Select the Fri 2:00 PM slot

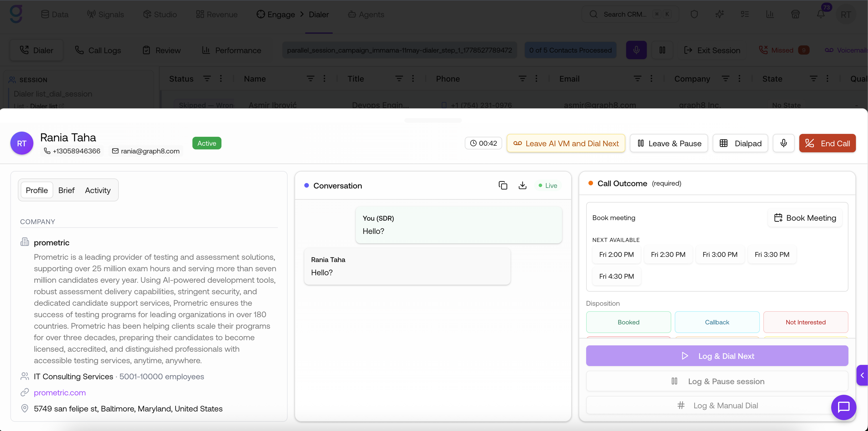[x=616, y=255]
